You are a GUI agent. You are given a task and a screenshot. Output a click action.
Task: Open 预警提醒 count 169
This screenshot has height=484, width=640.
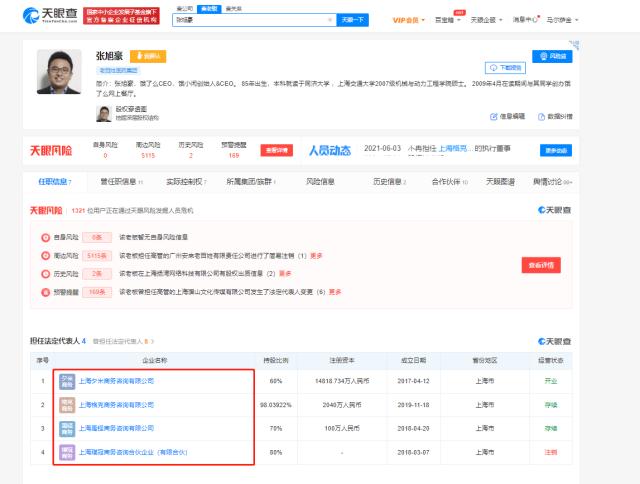click(234, 155)
